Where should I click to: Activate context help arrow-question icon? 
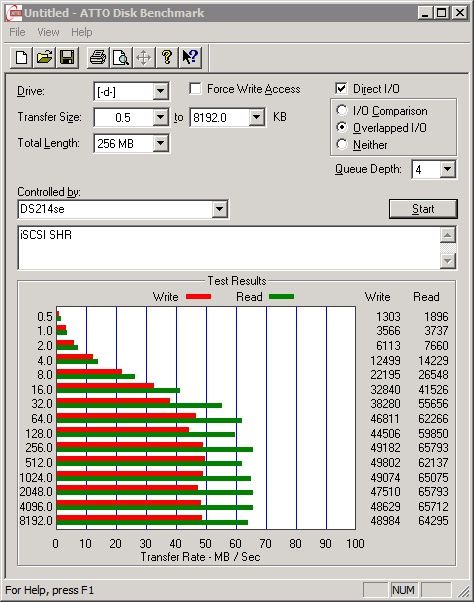190,58
